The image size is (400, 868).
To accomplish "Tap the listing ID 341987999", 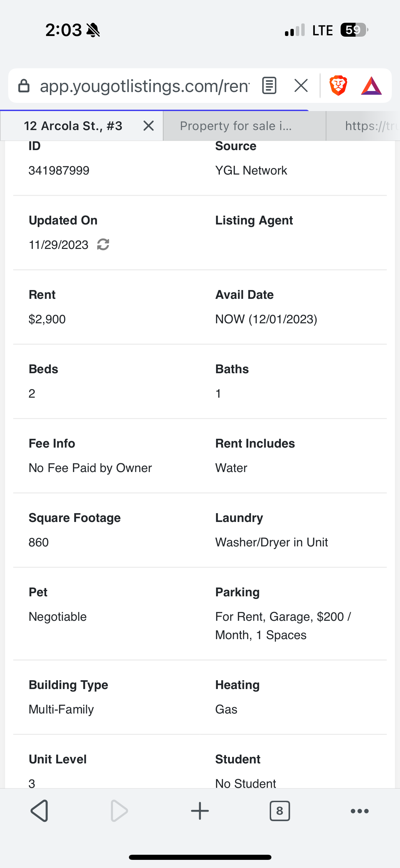I will coord(59,170).
